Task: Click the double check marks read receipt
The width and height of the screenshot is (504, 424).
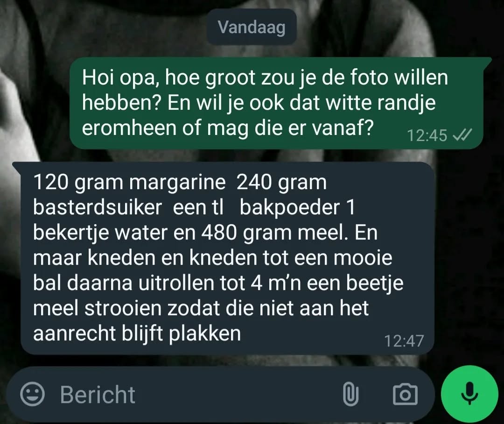Action: [462, 135]
